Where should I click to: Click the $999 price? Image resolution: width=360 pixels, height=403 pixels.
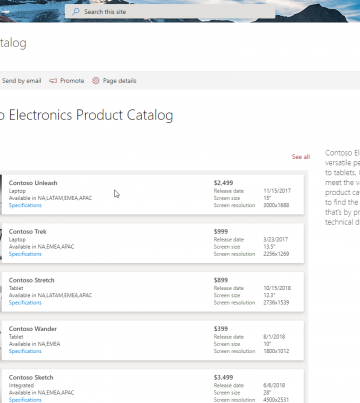[221, 231]
